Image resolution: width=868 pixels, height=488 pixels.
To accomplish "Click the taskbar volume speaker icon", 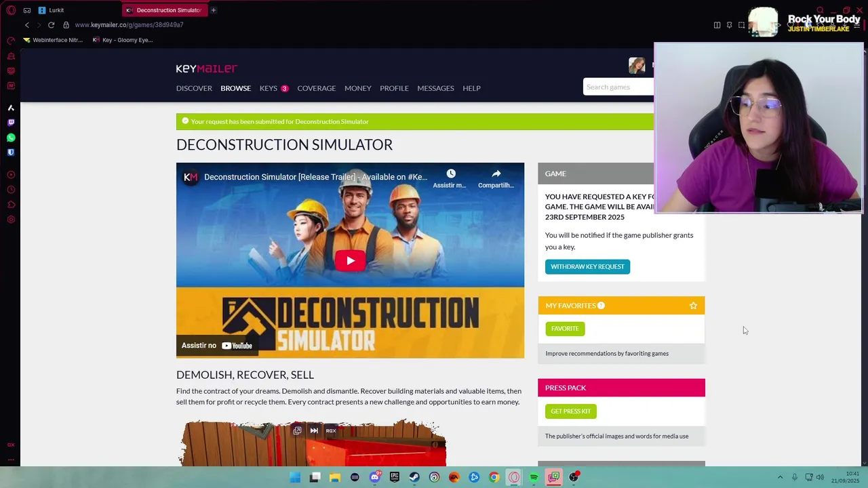I will click(820, 477).
